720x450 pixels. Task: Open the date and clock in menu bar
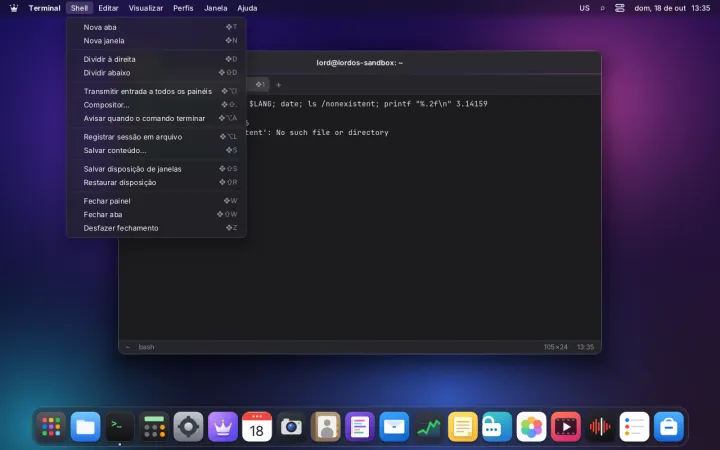[672, 8]
